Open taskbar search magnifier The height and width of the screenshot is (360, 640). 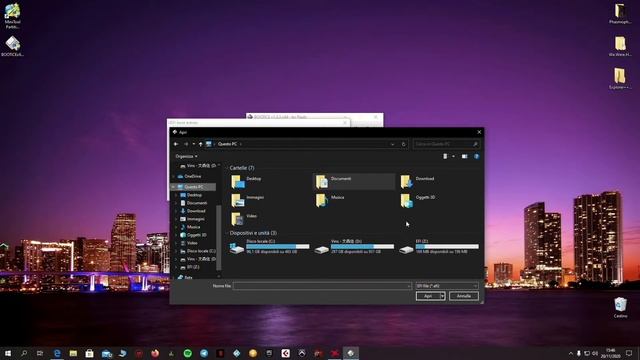click(24, 353)
